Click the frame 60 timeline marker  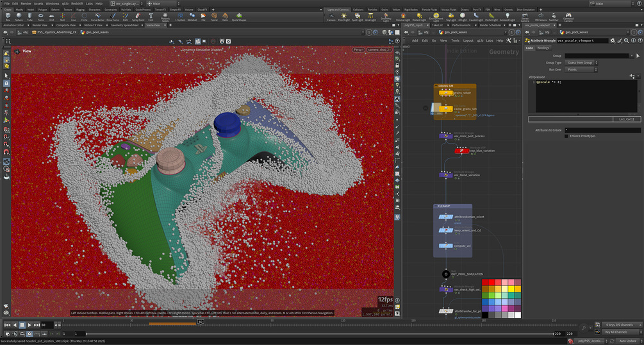[x=201, y=321]
